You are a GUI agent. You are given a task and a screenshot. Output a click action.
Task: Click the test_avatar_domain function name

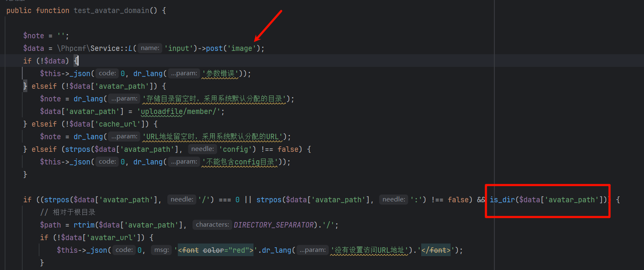[x=111, y=11]
